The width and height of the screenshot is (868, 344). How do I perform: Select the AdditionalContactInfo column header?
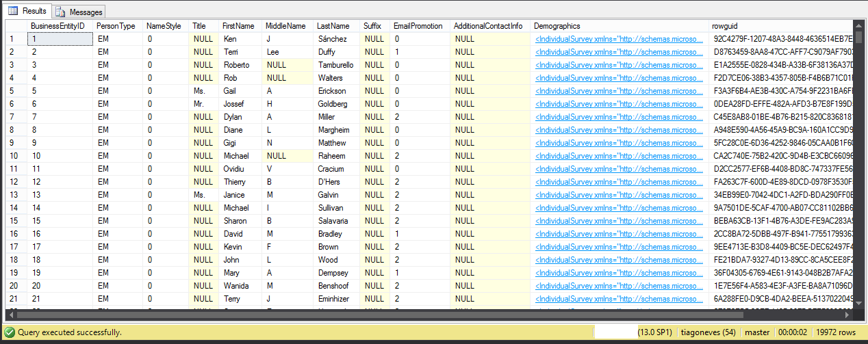(x=491, y=26)
